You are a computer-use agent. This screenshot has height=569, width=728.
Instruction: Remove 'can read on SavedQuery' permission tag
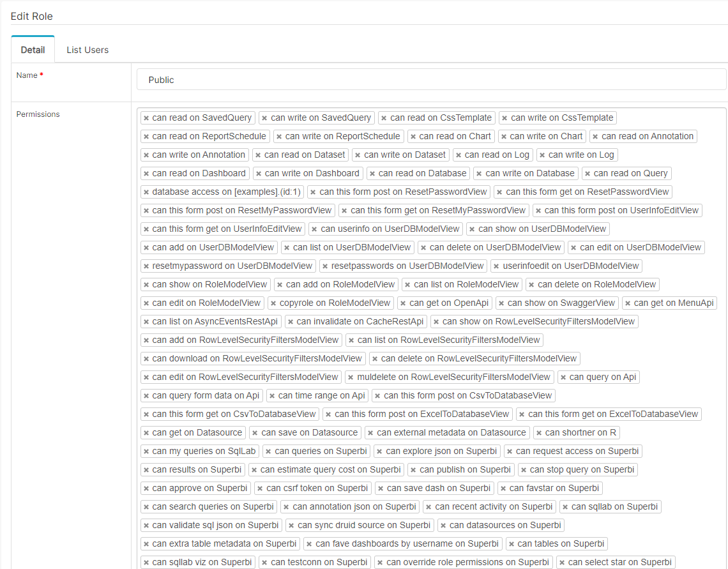pyautogui.click(x=146, y=118)
